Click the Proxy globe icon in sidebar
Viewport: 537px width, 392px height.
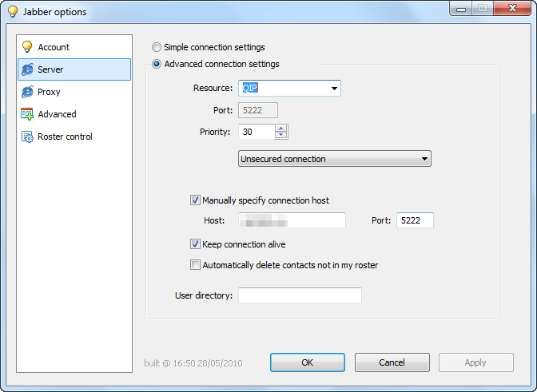click(x=27, y=92)
